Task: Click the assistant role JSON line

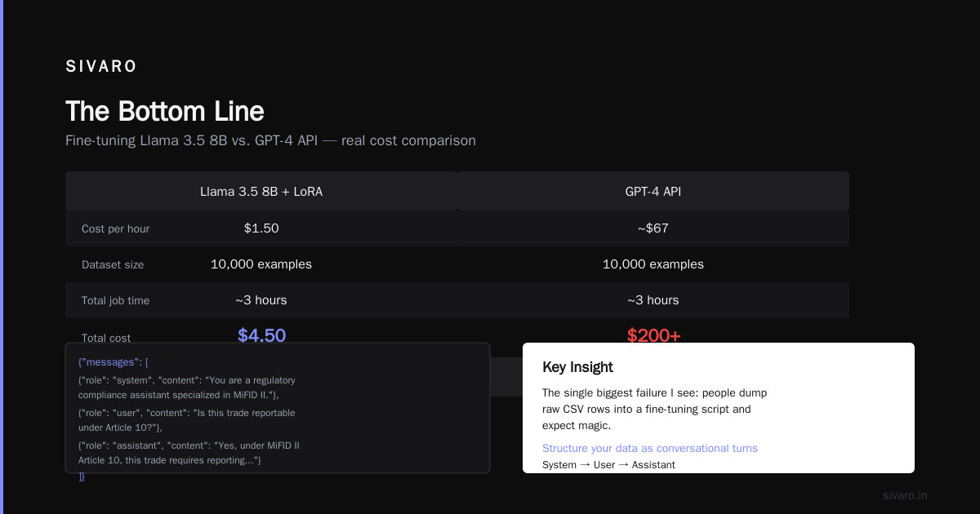Action: [189, 453]
